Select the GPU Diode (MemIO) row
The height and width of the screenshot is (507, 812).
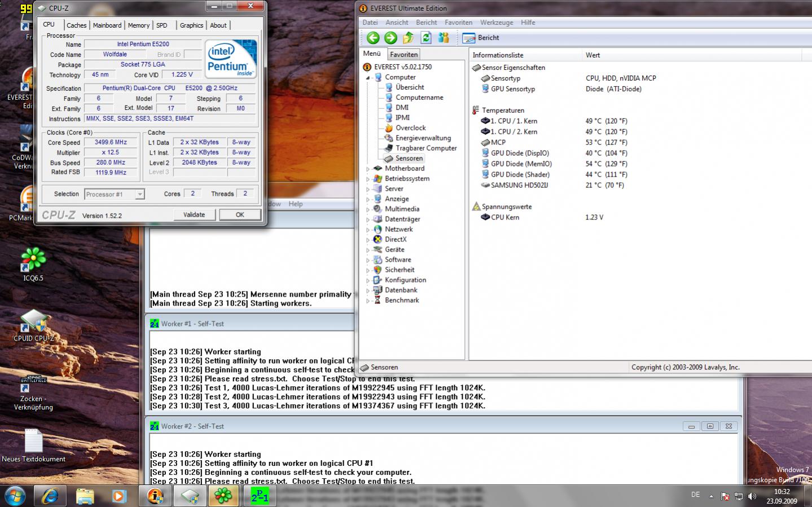[521, 164]
